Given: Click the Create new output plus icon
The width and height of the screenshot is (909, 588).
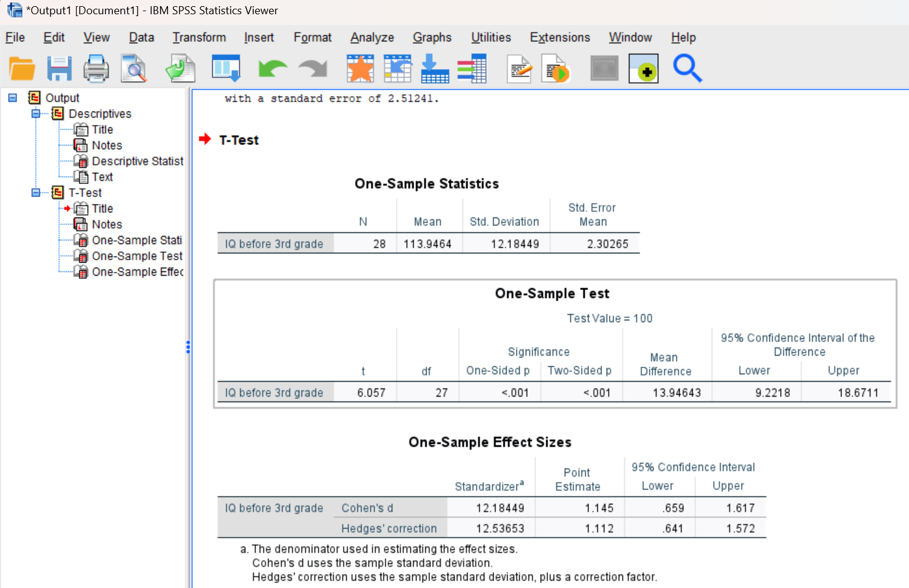Looking at the screenshot, I should click(644, 69).
